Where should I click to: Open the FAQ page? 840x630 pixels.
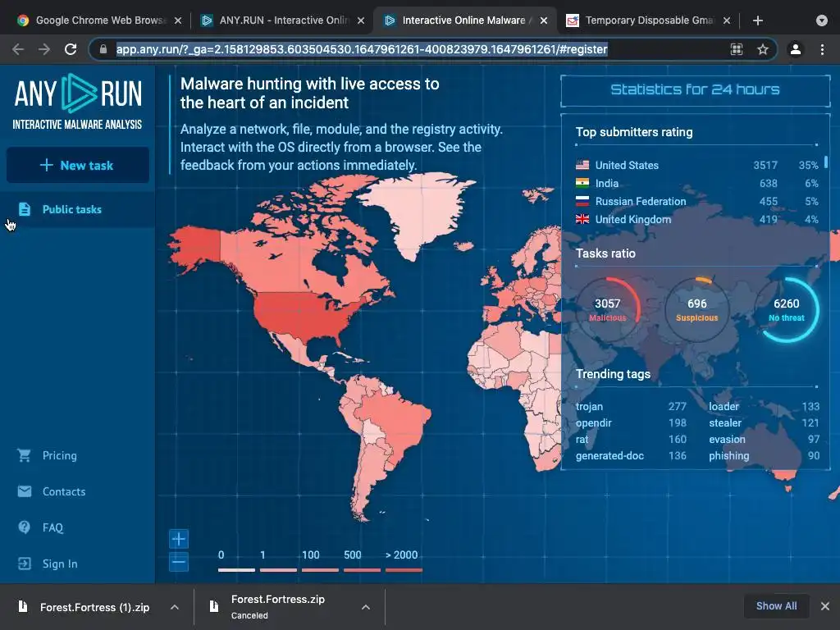pos(52,527)
